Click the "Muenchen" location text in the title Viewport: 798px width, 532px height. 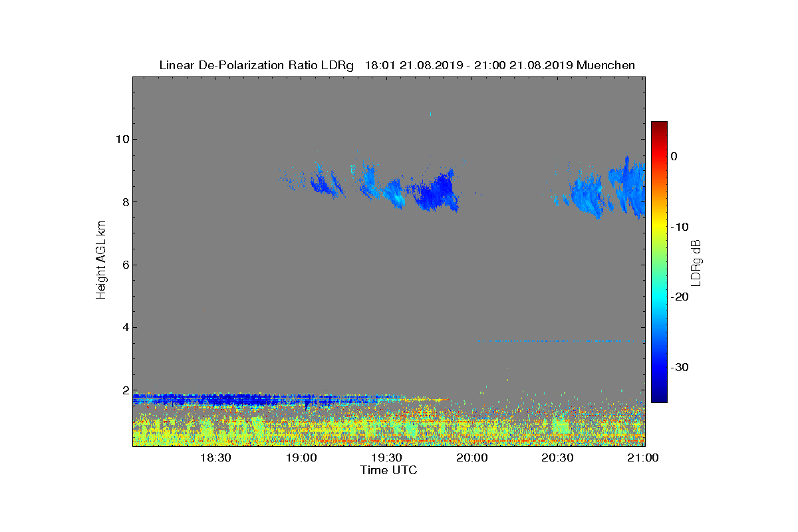click(606, 65)
